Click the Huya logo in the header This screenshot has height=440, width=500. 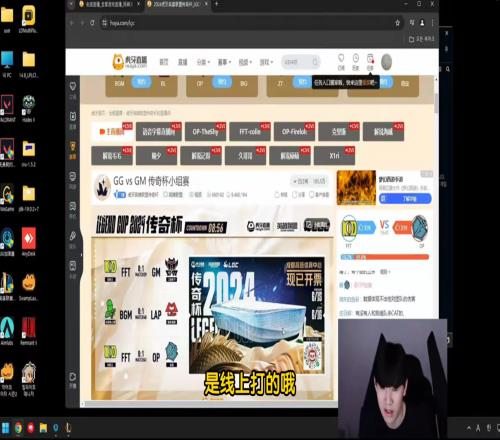[x=130, y=62]
